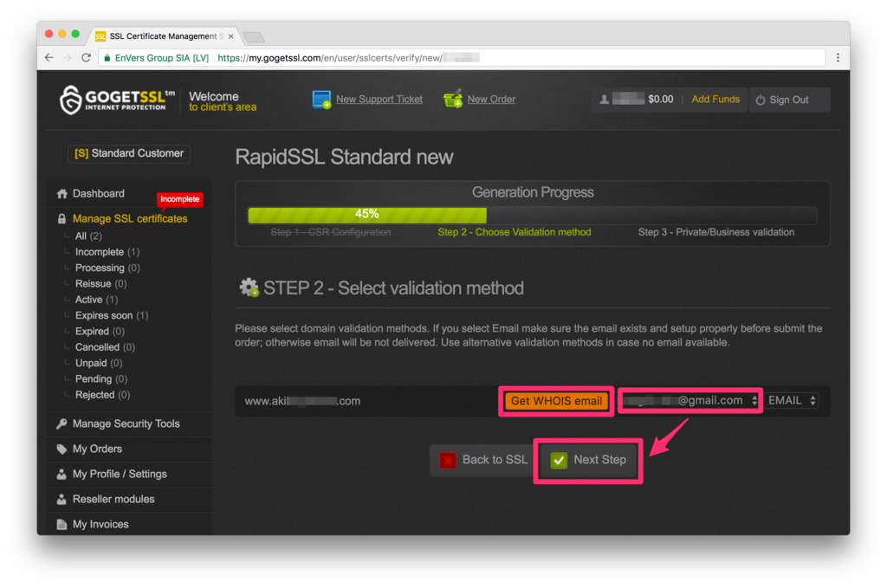Open Manage SSL certificates menu
The height and width of the screenshot is (588, 887).
point(130,219)
